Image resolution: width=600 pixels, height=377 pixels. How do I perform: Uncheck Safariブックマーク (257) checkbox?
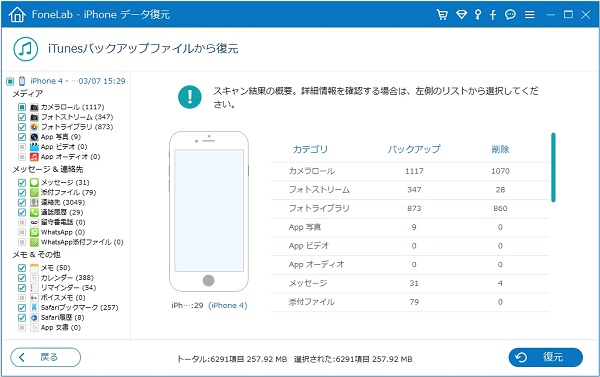[x=22, y=308]
